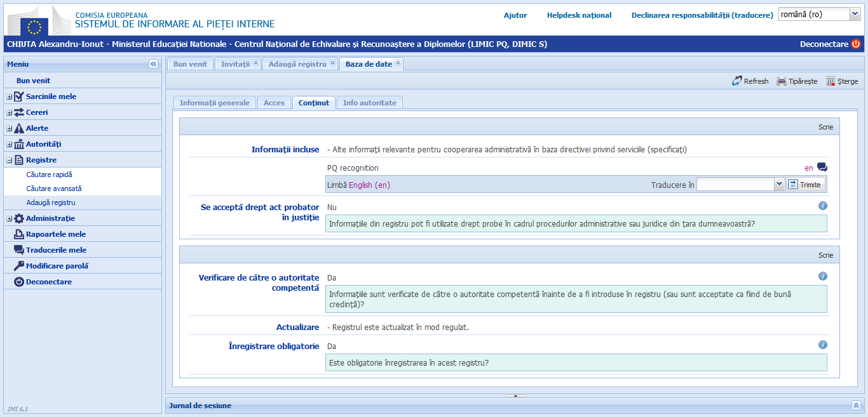Open translation speech bubble icon beside en
Viewport: 868px width, 417px height.
pos(822,168)
